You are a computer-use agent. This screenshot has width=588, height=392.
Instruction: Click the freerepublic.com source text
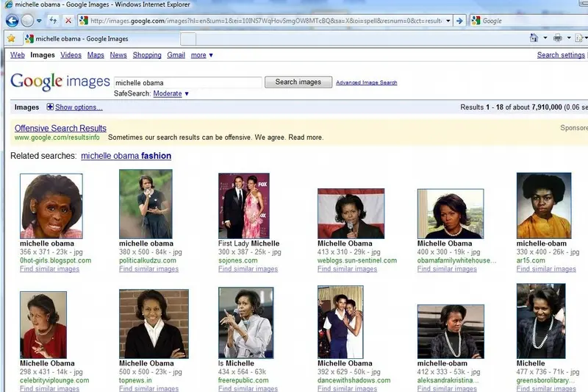point(243,380)
